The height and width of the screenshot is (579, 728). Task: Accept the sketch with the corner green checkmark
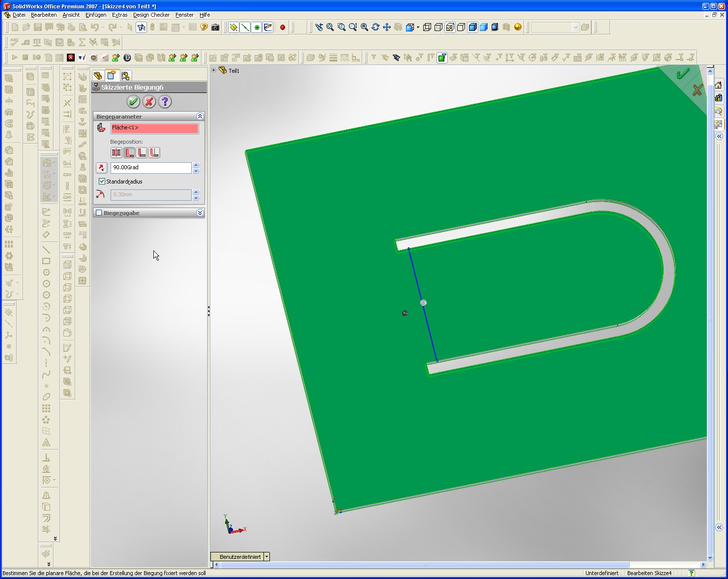click(683, 74)
